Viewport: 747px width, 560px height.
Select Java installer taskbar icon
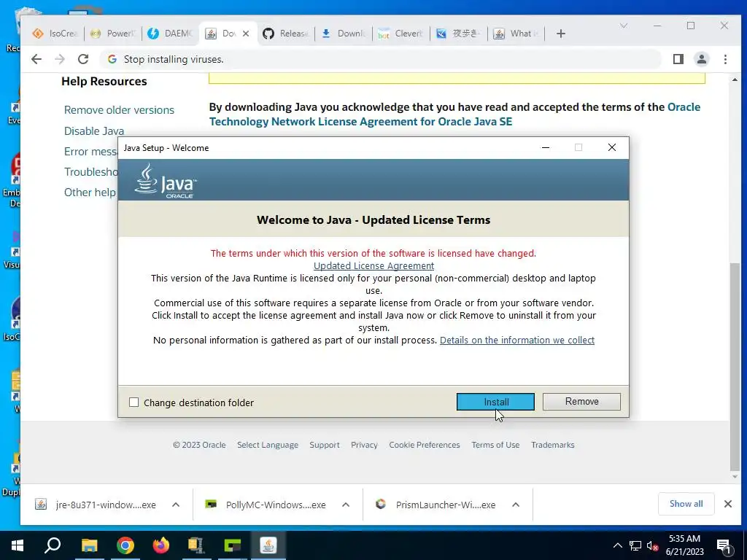point(268,545)
